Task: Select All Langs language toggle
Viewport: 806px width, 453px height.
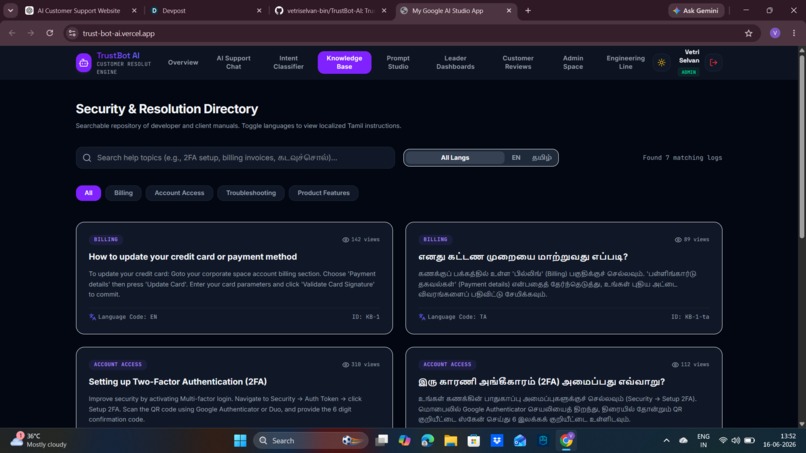Action: (455, 158)
